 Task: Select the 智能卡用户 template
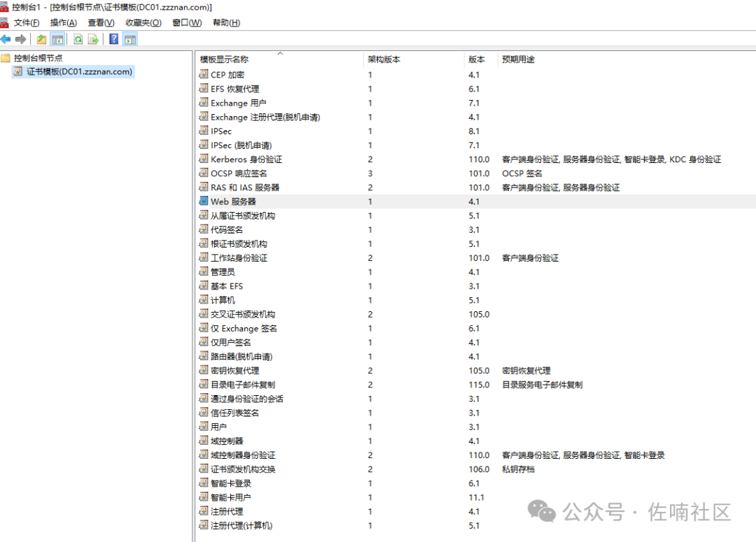pyautogui.click(x=230, y=497)
